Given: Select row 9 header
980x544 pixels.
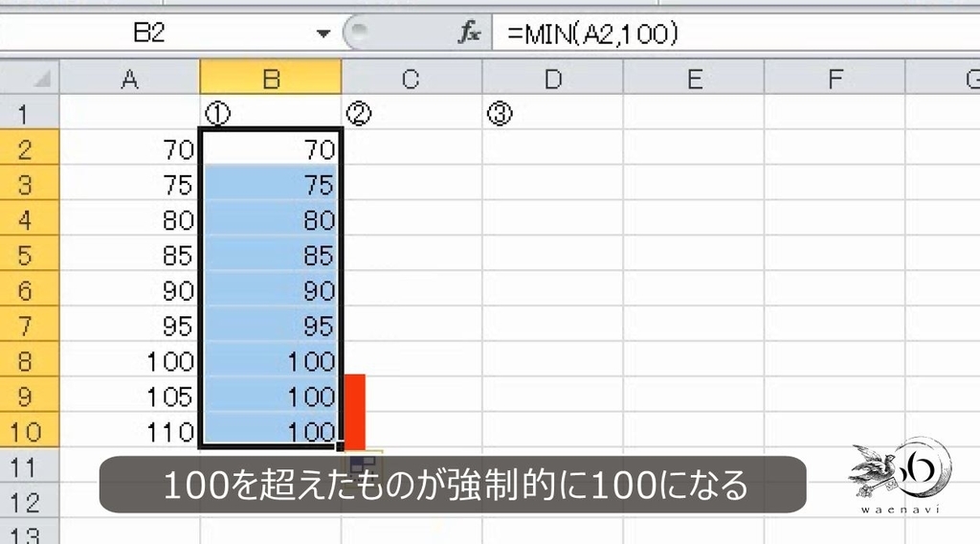Looking at the screenshot, I should [x=30, y=394].
